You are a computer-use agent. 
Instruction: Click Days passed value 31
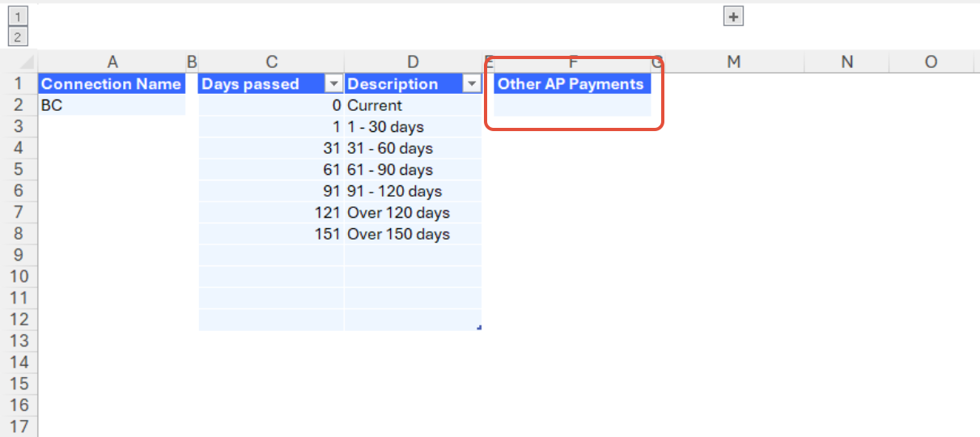pyautogui.click(x=270, y=148)
